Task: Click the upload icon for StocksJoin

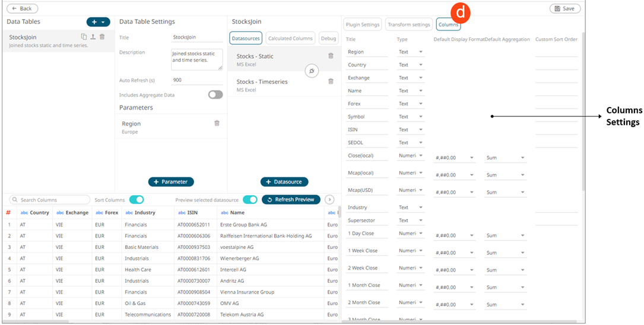Action: coord(93,37)
